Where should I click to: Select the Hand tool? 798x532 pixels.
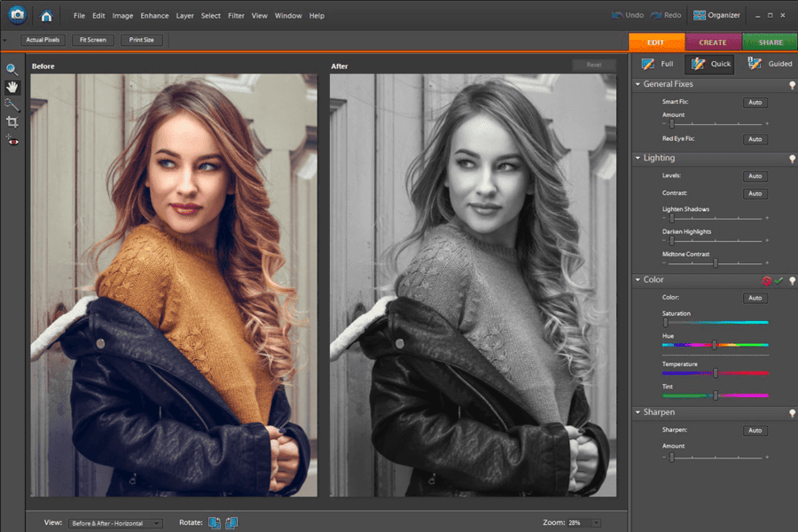coord(12,86)
